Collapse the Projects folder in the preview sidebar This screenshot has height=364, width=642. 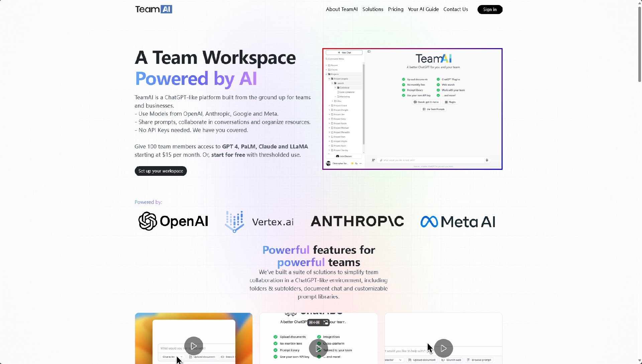pos(326,74)
